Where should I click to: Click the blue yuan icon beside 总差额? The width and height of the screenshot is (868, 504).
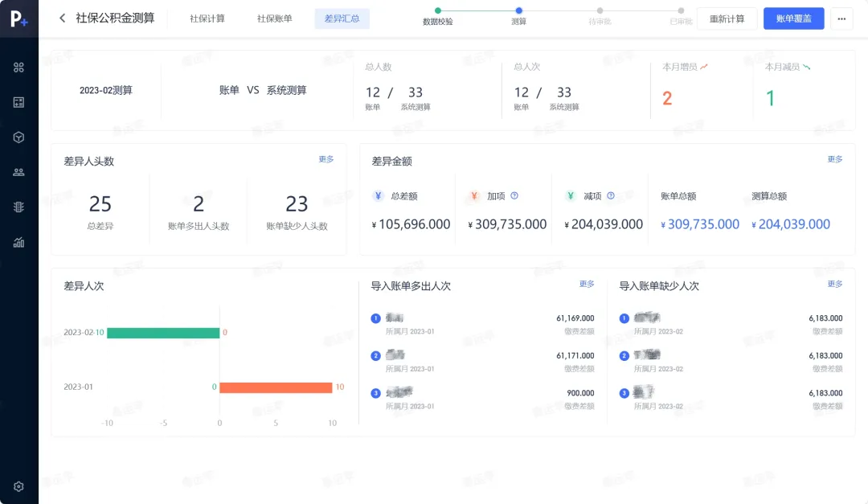point(378,195)
